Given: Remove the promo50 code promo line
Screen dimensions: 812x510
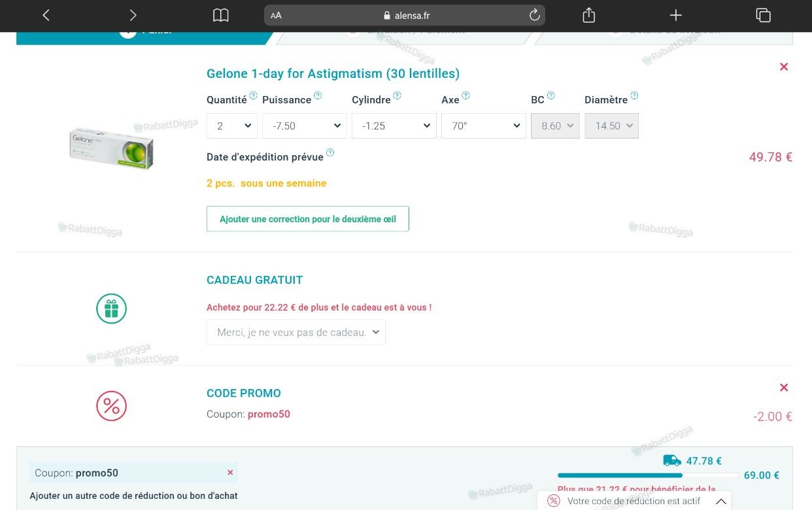Looking at the screenshot, I should pyautogui.click(x=784, y=388).
